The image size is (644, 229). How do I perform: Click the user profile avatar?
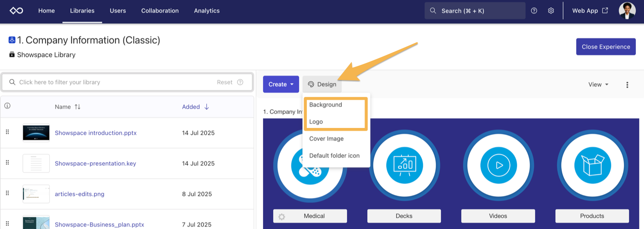[627, 11]
